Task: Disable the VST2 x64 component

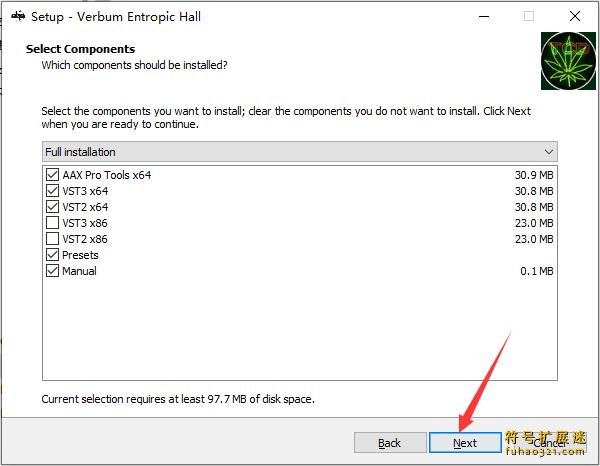Action: click(53, 207)
